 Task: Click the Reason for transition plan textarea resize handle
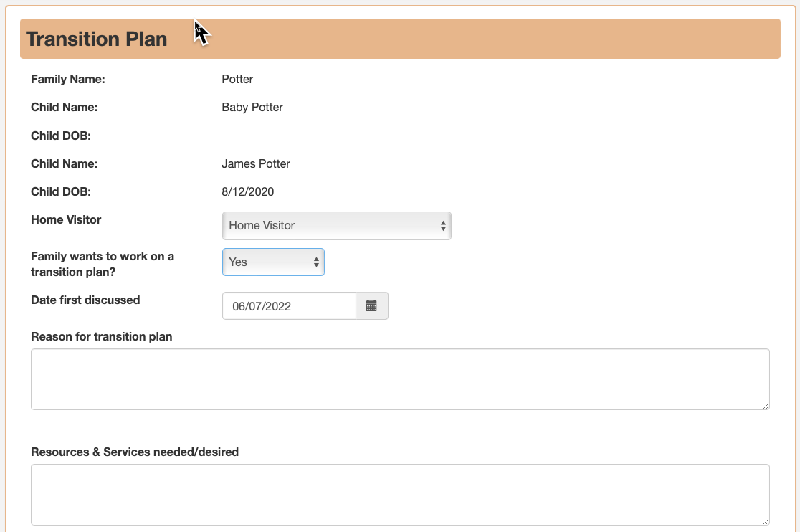tap(766, 406)
